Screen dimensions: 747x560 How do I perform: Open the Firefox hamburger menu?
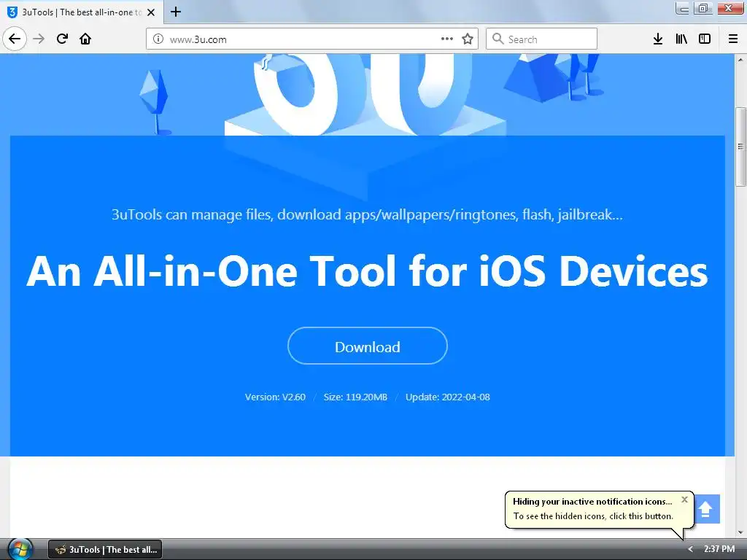pos(732,39)
